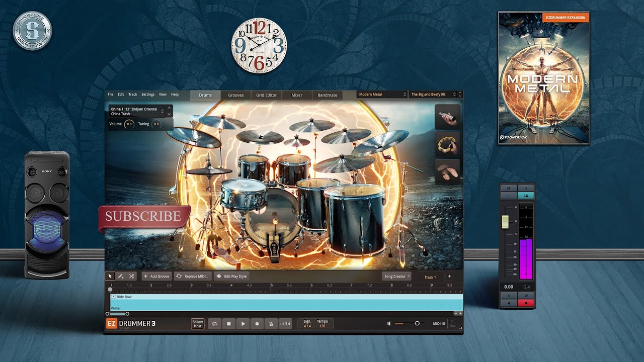Add a new track with plus button
This screenshot has width=644, height=362.
(x=449, y=276)
